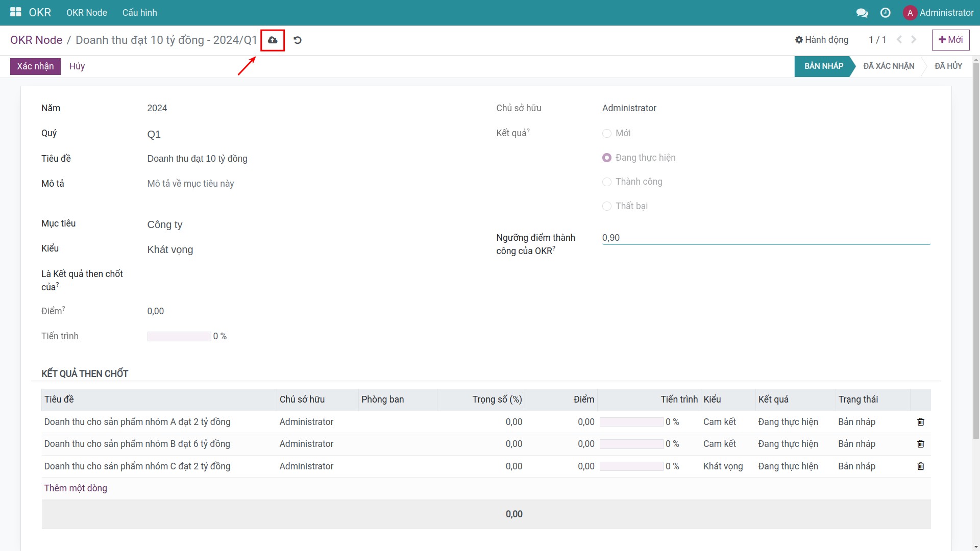Click the Xác nhận button
Screen dimensions: 980x551
[x=35, y=66]
